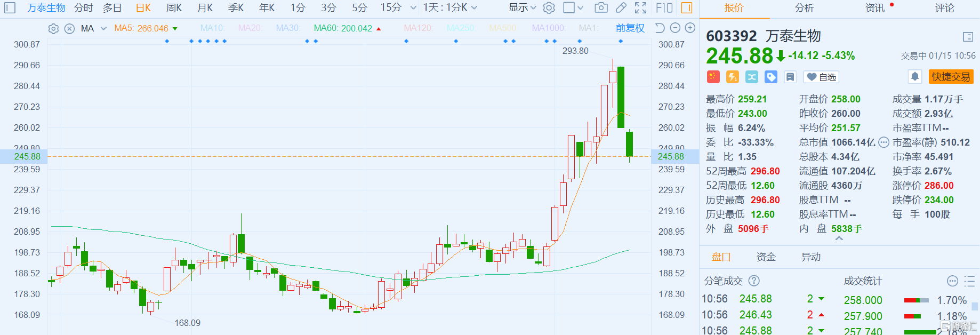Zoom in the K-line chart

pos(690,28)
